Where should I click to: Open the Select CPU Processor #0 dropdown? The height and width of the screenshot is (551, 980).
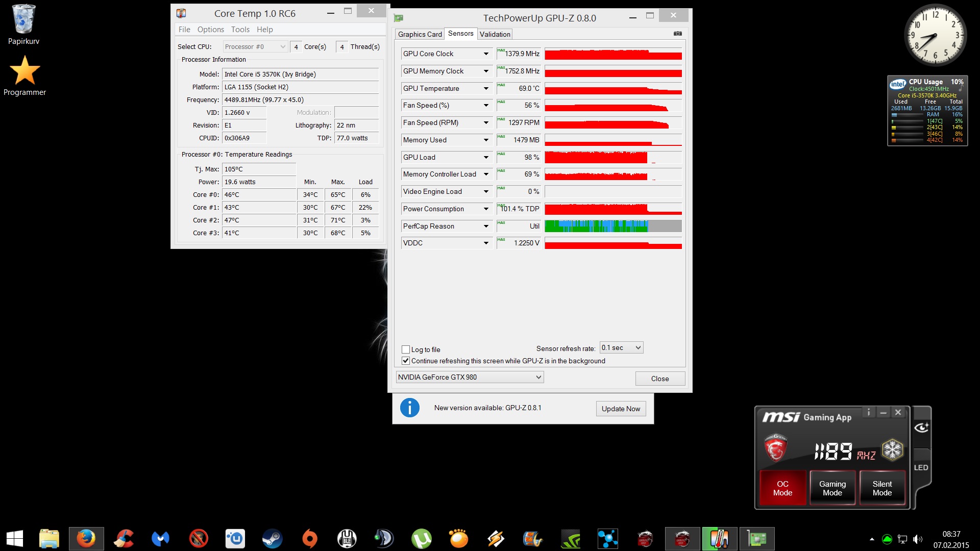[255, 46]
